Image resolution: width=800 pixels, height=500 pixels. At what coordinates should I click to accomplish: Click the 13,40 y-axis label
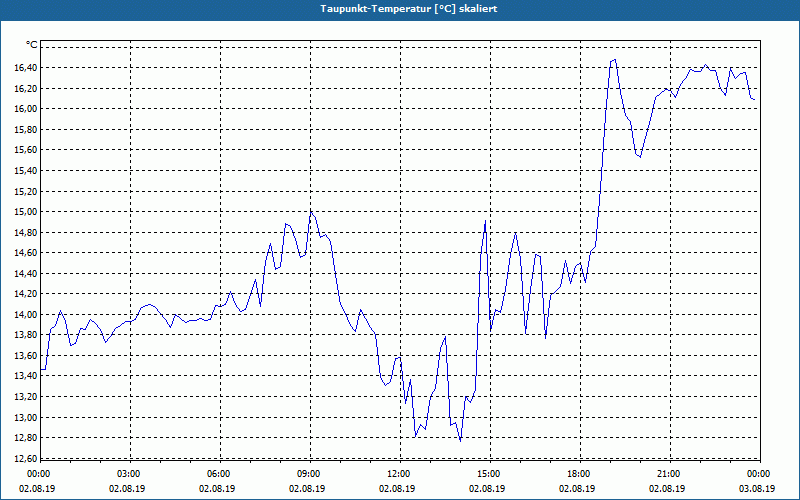click(26, 377)
